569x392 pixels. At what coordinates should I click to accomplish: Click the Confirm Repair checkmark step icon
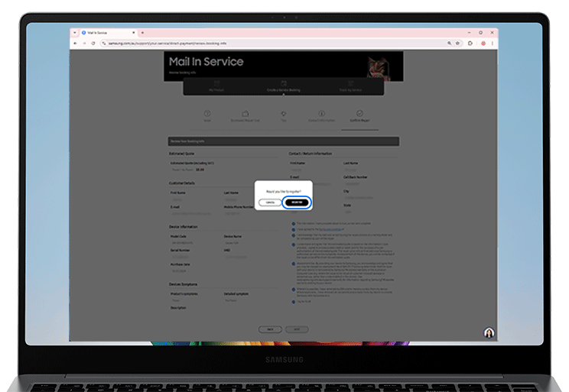(x=359, y=114)
